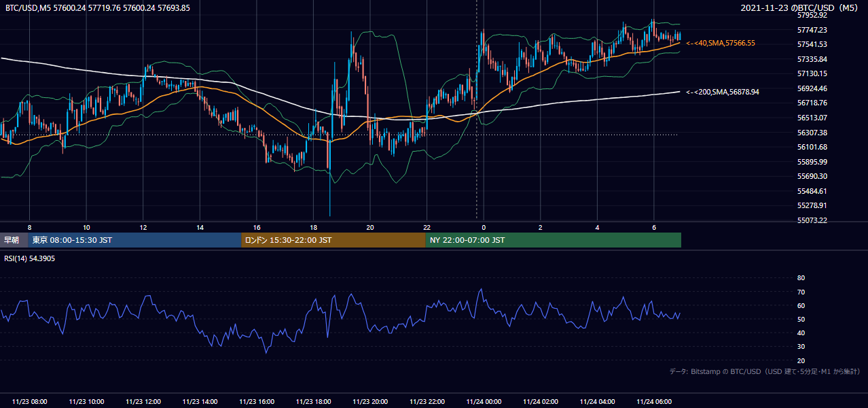Click the Bitstamp data source note

[x=765, y=372]
